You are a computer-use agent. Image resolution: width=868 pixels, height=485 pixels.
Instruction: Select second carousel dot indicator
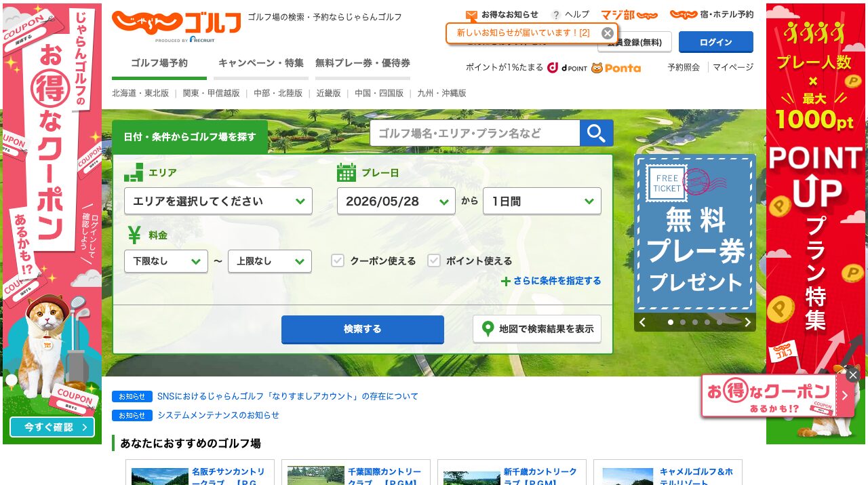683,322
